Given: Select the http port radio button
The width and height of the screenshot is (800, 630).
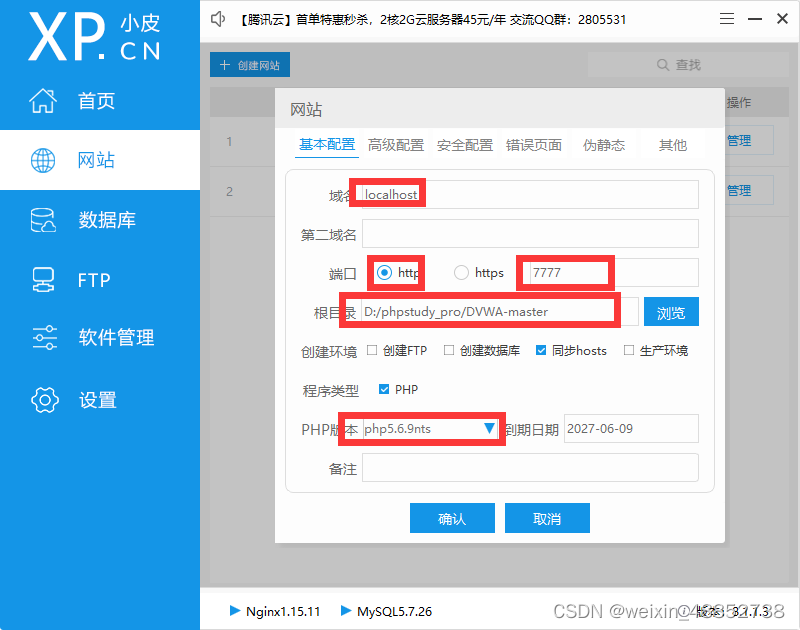Looking at the screenshot, I should [x=384, y=273].
